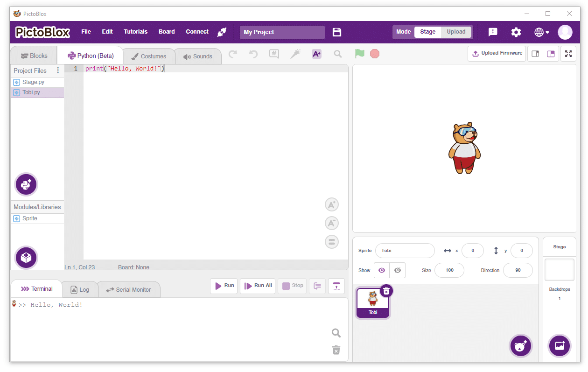The image size is (588, 372).
Task: Open the Costumes tab
Action: (149, 56)
